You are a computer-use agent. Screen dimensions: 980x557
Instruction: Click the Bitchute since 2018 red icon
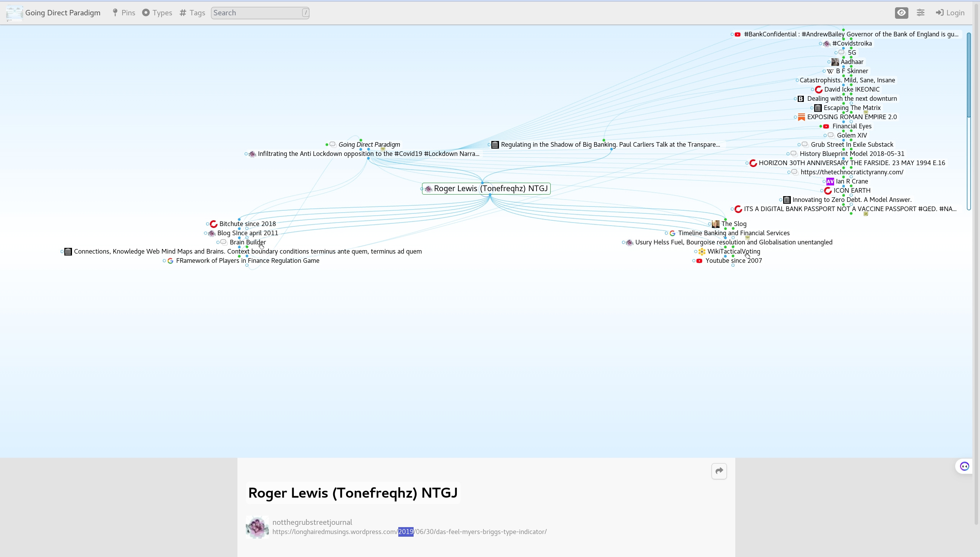(x=214, y=224)
